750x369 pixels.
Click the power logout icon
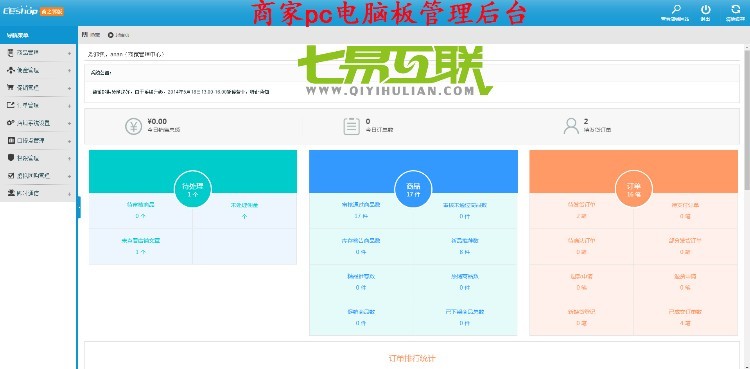pos(706,9)
